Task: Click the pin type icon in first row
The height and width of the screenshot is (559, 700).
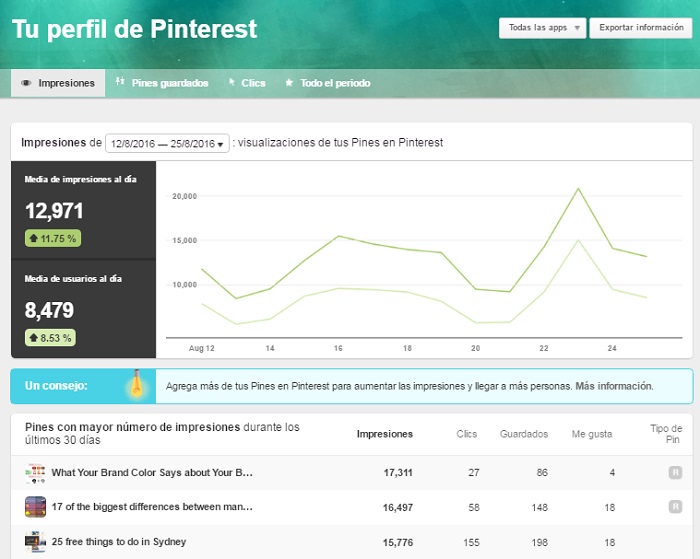Action: point(675,473)
